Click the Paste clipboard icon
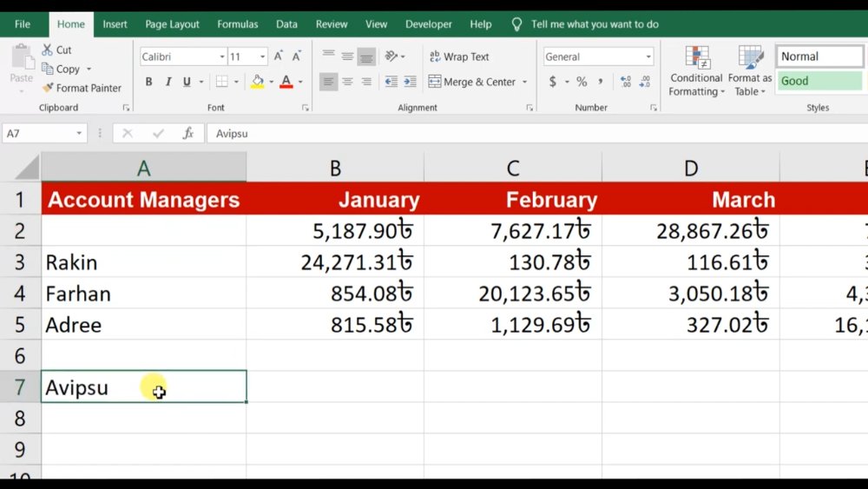868x489 pixels. pos(22,57)
